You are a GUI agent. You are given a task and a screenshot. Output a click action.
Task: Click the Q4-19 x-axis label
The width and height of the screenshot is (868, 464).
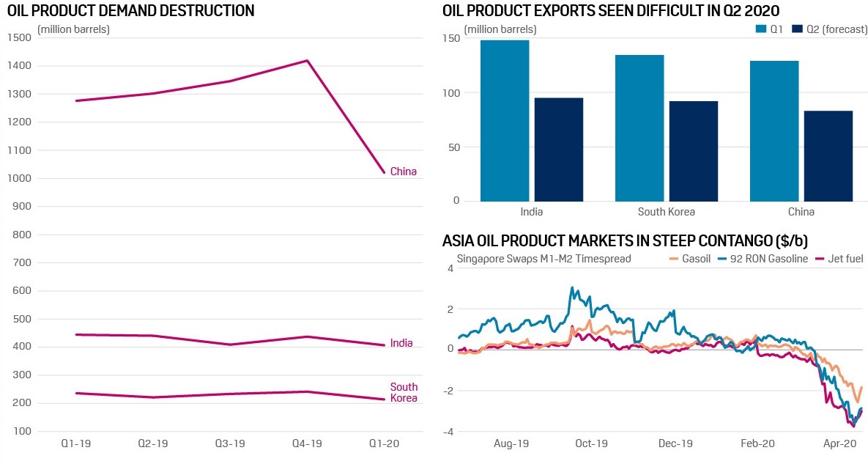pyautogui.click(x=306, y=443)
